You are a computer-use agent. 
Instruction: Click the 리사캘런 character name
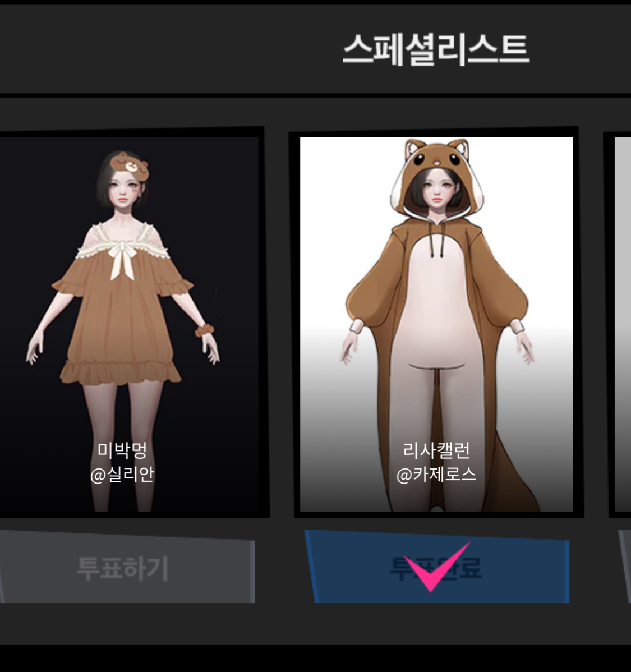[436, 450]
